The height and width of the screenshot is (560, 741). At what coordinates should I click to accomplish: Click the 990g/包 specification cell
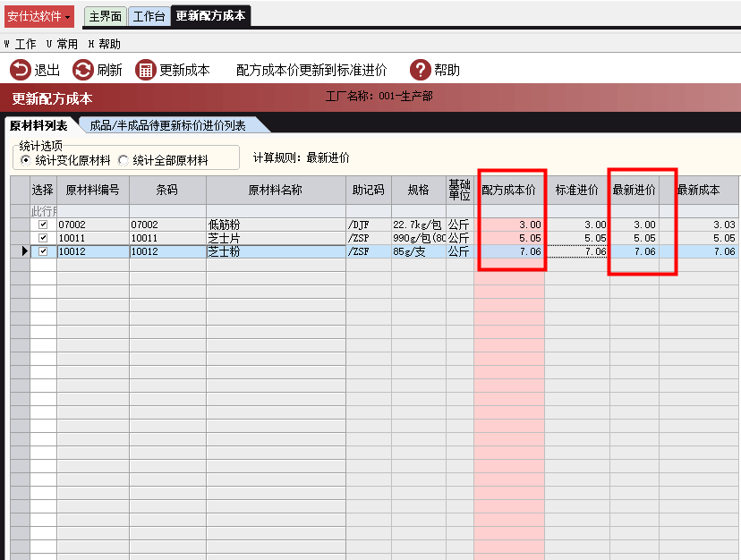(418, 238)
